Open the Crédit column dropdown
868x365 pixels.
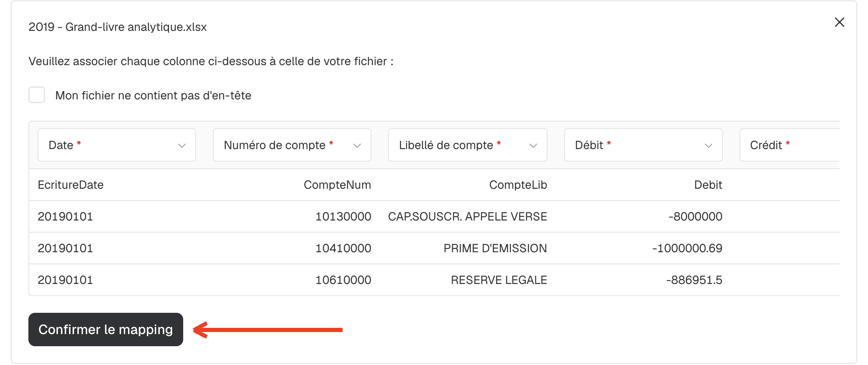(790, 145)
